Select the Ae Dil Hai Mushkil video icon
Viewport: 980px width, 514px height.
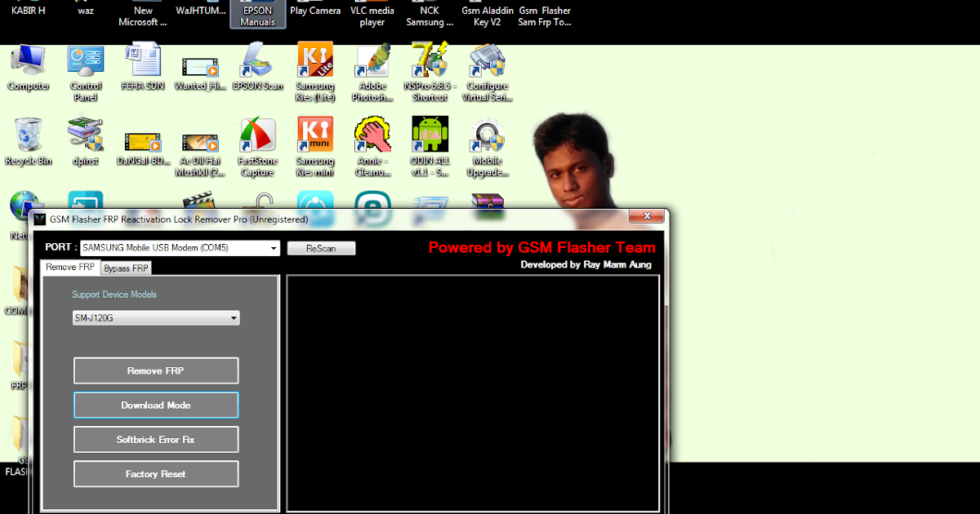coord(201,153)
